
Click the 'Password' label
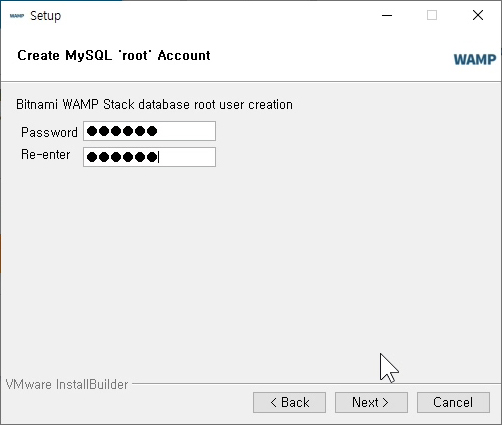click(49, 132)
